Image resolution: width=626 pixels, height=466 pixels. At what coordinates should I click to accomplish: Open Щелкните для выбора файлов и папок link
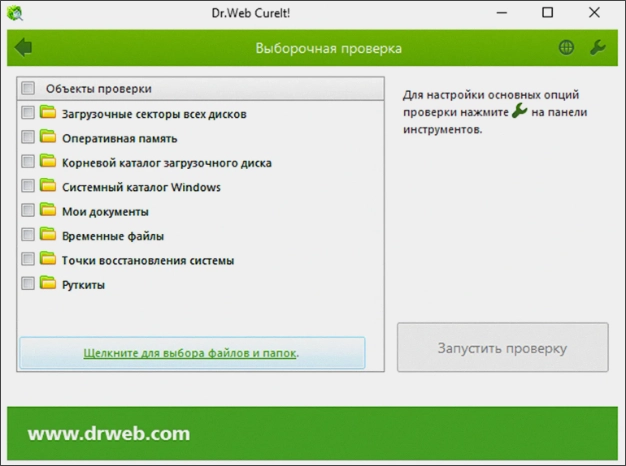click(x=190, y=353)
